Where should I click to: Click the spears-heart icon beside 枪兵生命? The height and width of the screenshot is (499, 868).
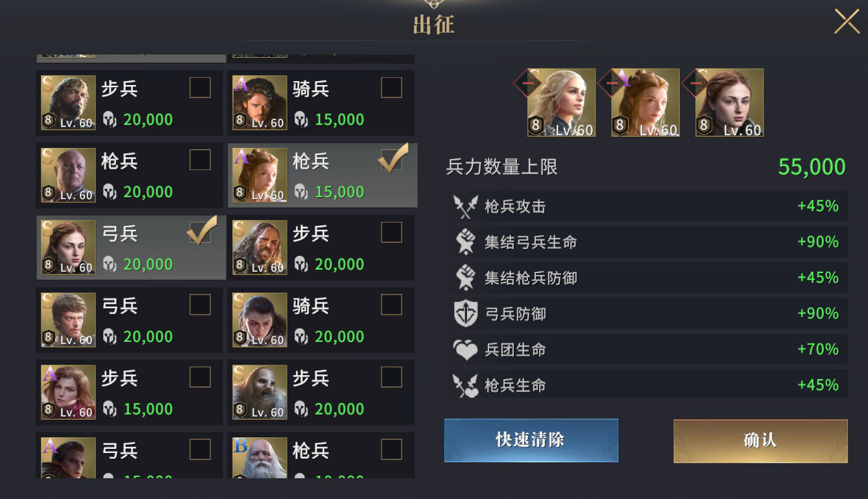point(466,385)
